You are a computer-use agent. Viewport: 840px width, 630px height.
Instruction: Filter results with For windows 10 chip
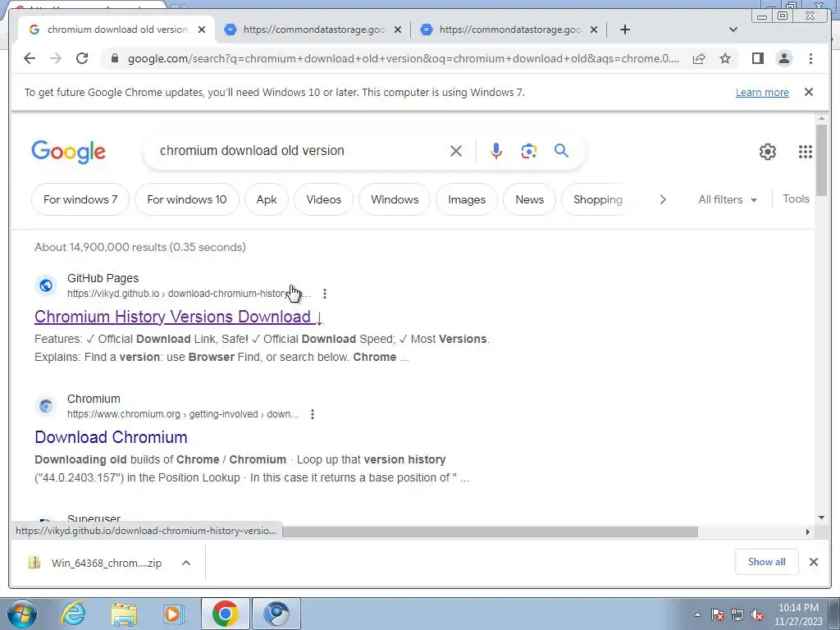pyautogui.click(x=186, y=199)
